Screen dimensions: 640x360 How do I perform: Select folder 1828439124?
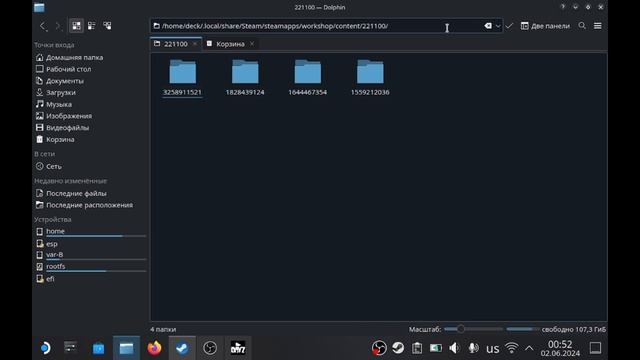coord(245,78)
